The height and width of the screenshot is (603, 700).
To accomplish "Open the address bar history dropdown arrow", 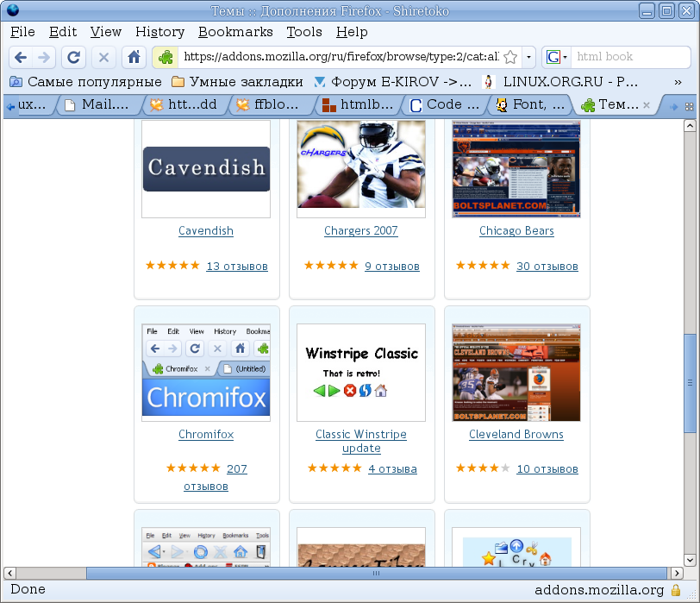I will click(528, 57).
